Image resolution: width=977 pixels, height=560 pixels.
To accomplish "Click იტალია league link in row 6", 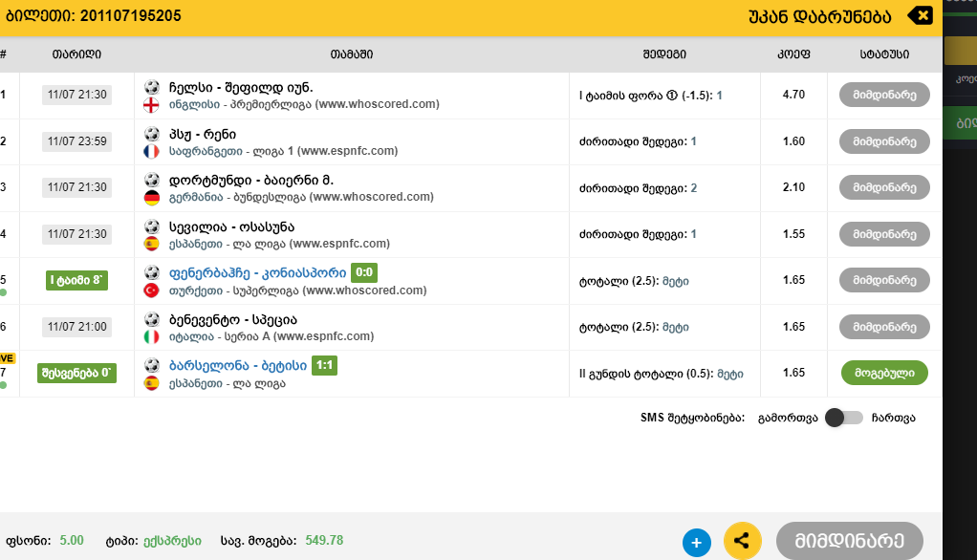I will [191, 337].
